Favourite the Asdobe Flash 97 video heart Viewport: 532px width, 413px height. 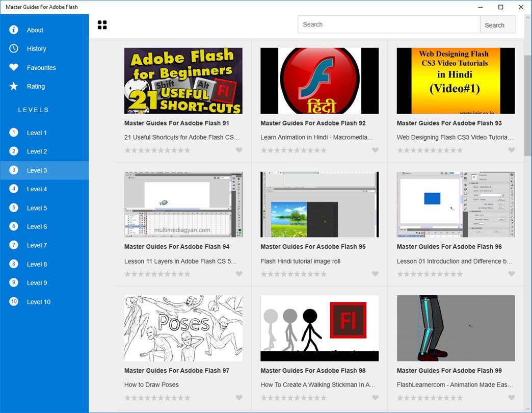[x=239, y=397]
